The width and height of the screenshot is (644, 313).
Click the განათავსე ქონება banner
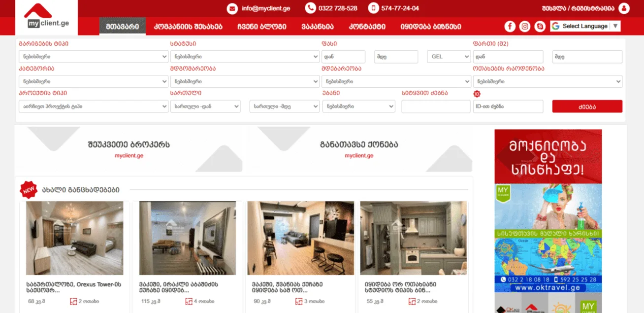coord(359,149)
